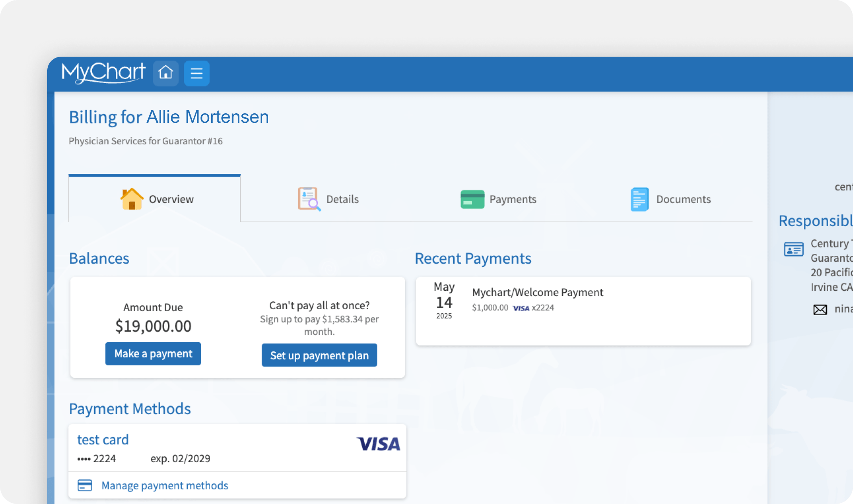Go to home via house icon

165,73
